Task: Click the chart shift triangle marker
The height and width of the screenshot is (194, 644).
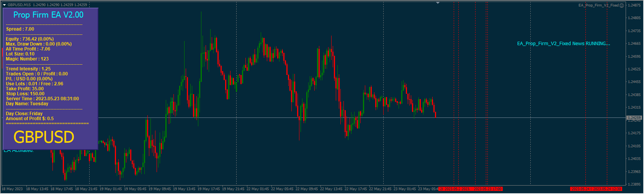Action: click(438, 3)
